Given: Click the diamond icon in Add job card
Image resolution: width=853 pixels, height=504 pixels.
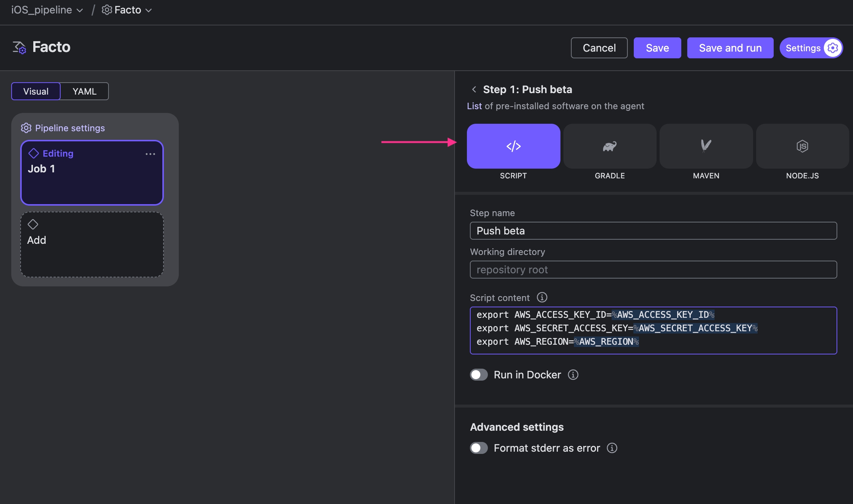Looking at the screenshot, I should click(33, 224).
